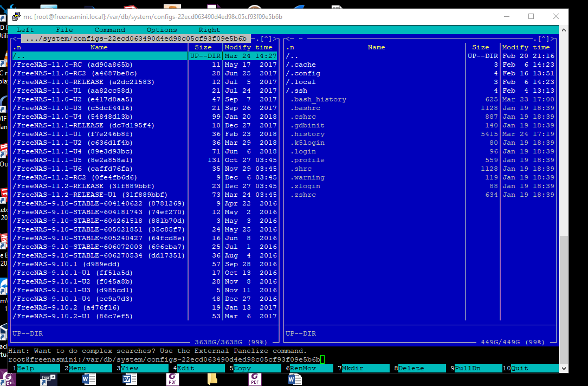Viewport: 588px width, 386px height.
Task: Select folder FreeNAS-11.1-U5 (8e2a858a1)
Action: click(145, 160)
